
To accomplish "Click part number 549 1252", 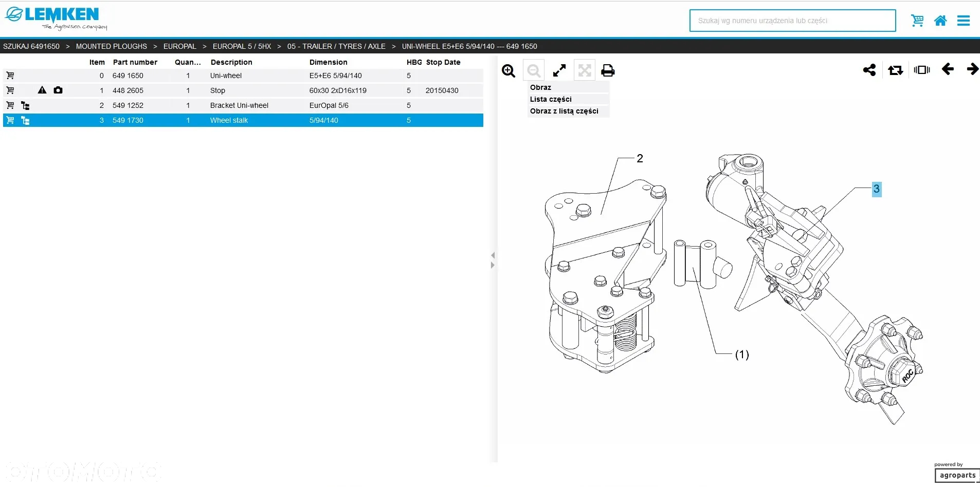I will 128,105.
